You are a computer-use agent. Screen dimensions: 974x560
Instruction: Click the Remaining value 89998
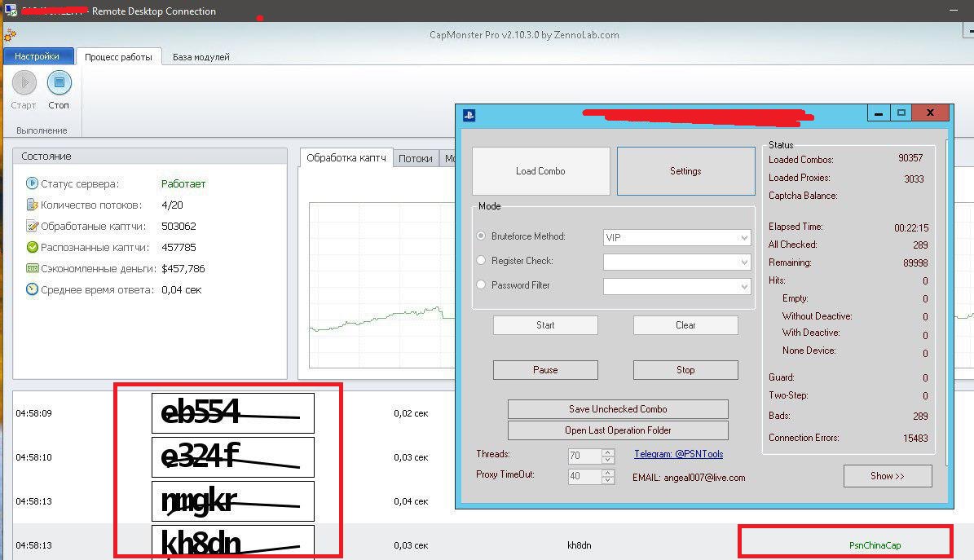tap(915, 263)
